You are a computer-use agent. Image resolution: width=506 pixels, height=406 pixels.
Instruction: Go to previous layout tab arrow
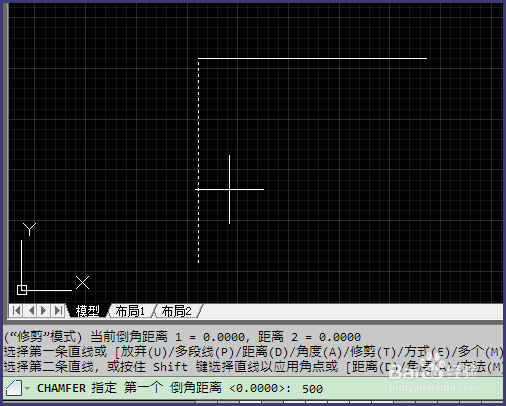click(x=31, y=311)
